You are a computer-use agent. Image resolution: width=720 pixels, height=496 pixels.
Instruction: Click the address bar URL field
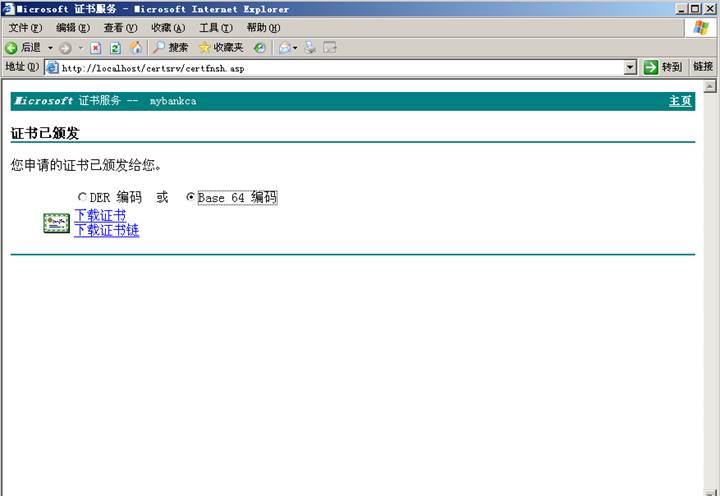click(x=341, y=68)
